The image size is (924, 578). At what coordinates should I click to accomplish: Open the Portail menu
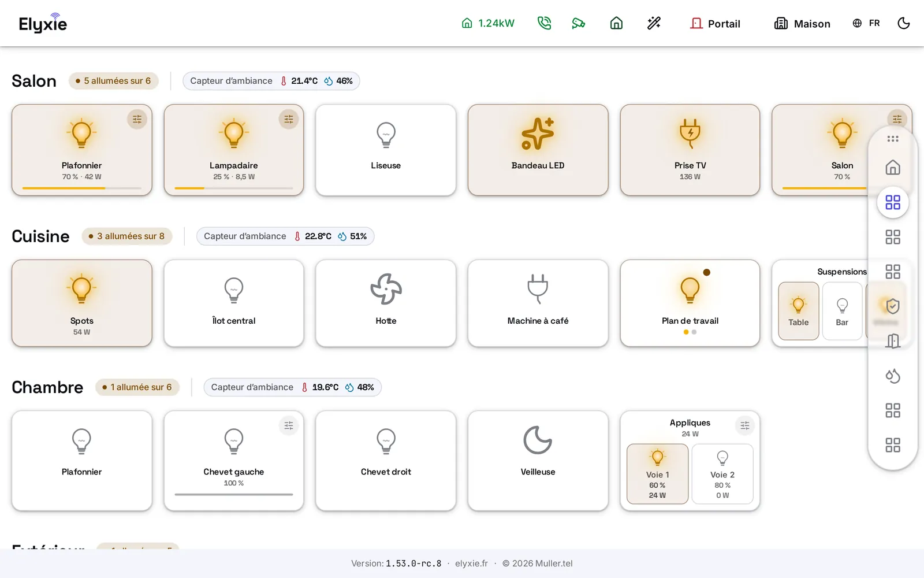pos(715,23)
